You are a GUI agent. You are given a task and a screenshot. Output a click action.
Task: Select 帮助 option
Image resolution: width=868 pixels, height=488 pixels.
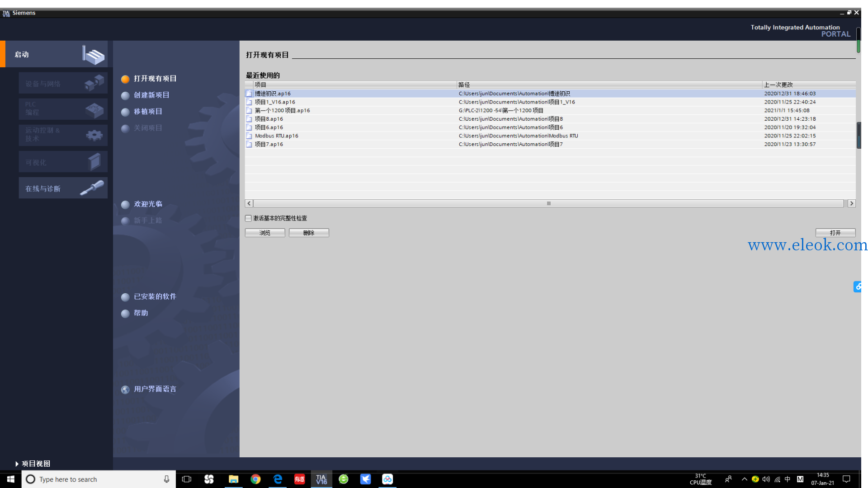tap(135, 313)
